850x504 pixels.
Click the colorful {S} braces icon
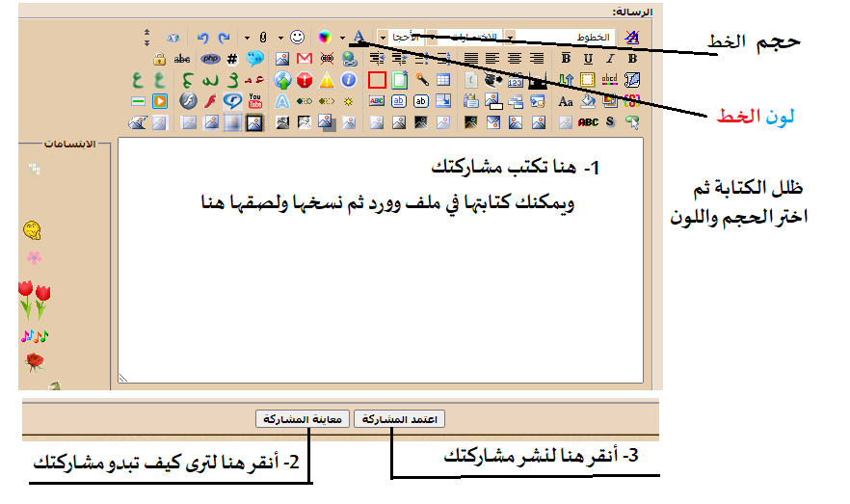click(632, 101)
